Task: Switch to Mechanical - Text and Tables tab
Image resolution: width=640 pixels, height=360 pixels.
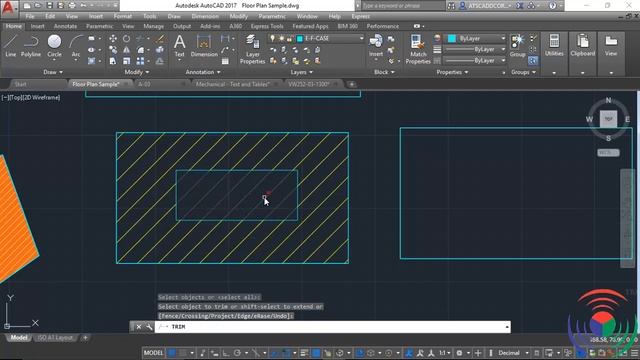Action: click(233, 84)
